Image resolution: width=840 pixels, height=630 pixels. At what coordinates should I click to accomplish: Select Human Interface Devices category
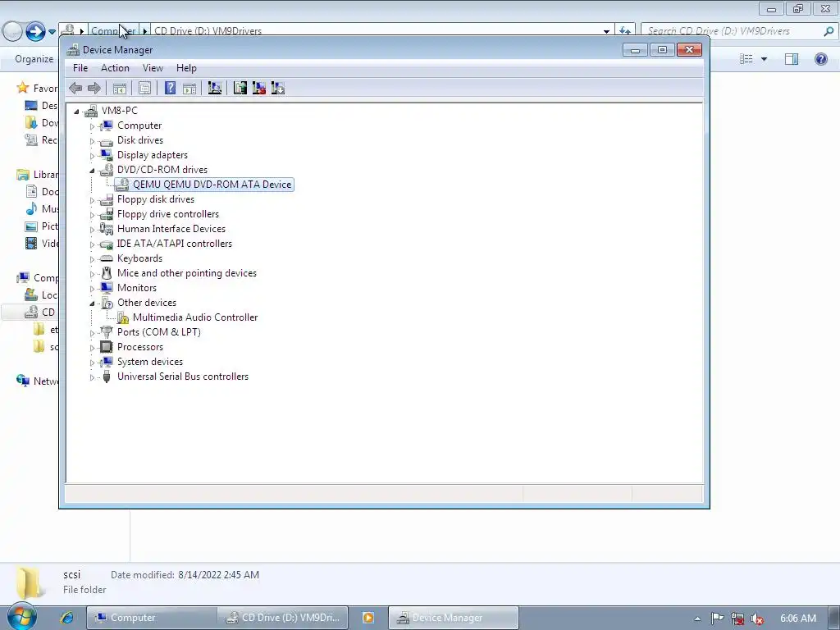(x=171, y=229)
